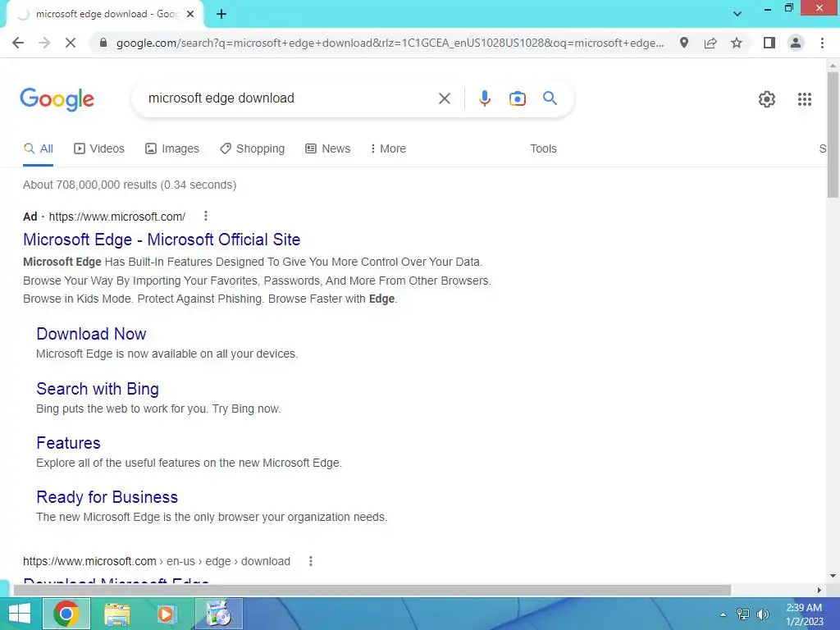
Task: Open a new tab with plus button
Action: (x=221, y=15)
